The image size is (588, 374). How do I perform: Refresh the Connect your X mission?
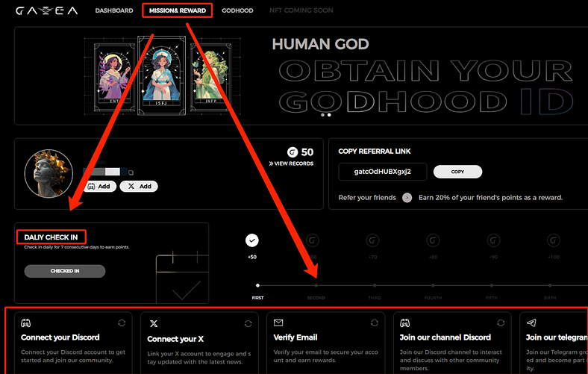[248, 323]
